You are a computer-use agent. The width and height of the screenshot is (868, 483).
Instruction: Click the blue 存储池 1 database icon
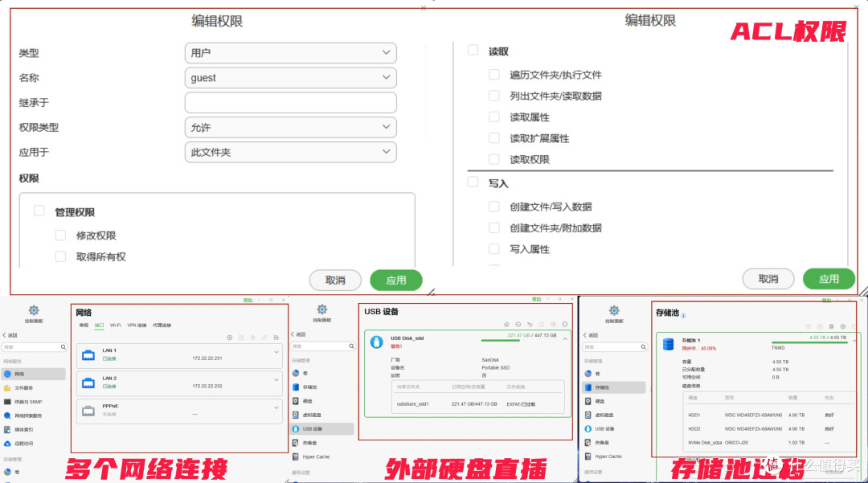pyautogui.click(x=668, y=344)
